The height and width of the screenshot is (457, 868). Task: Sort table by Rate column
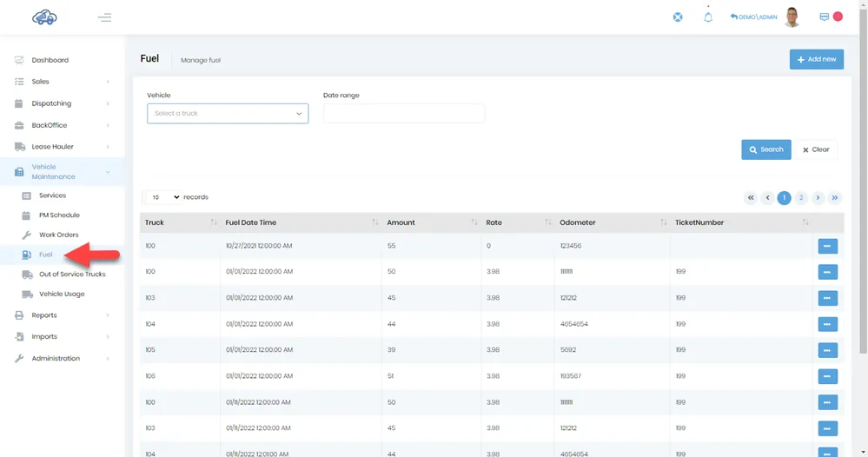coord(518,222)
